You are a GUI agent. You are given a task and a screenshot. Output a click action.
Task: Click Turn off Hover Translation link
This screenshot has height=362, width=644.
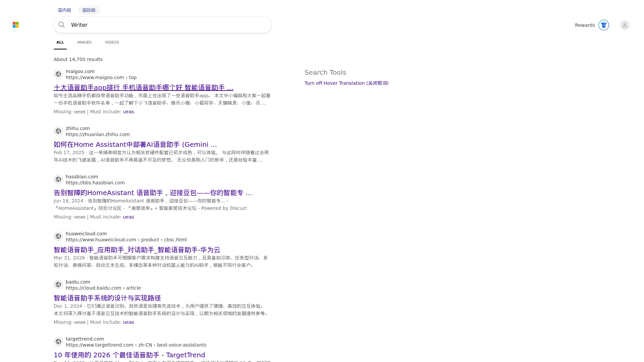346,83
